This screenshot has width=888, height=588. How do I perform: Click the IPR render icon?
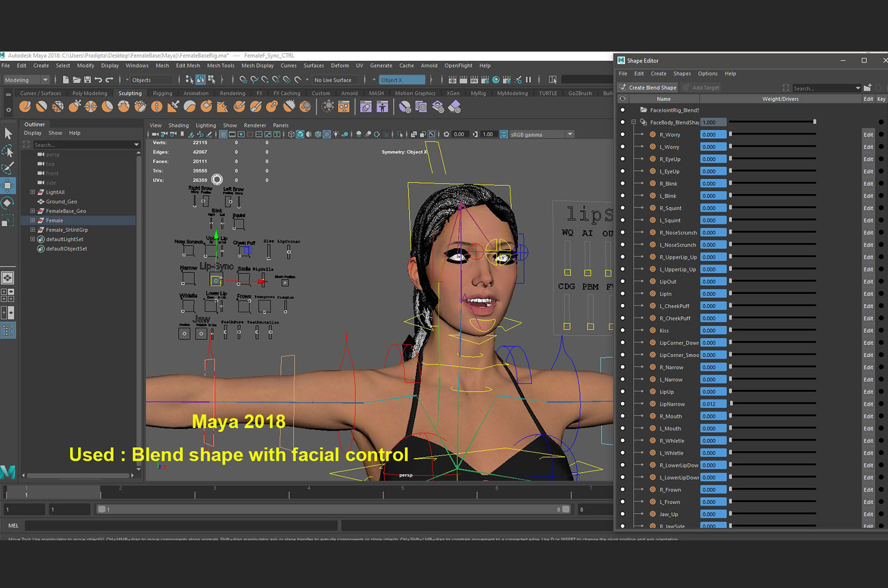pyautogui.click(x=474, y=80)
